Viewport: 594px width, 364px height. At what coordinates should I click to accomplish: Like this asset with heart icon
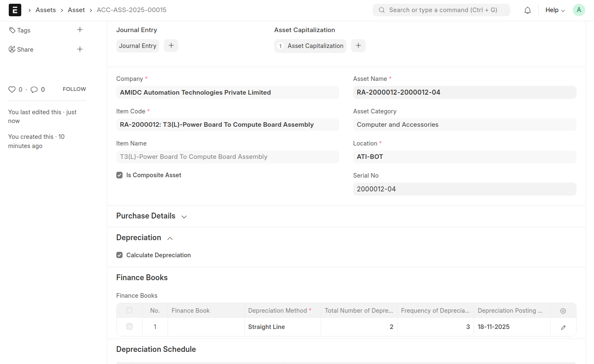[x=12, y=90]
